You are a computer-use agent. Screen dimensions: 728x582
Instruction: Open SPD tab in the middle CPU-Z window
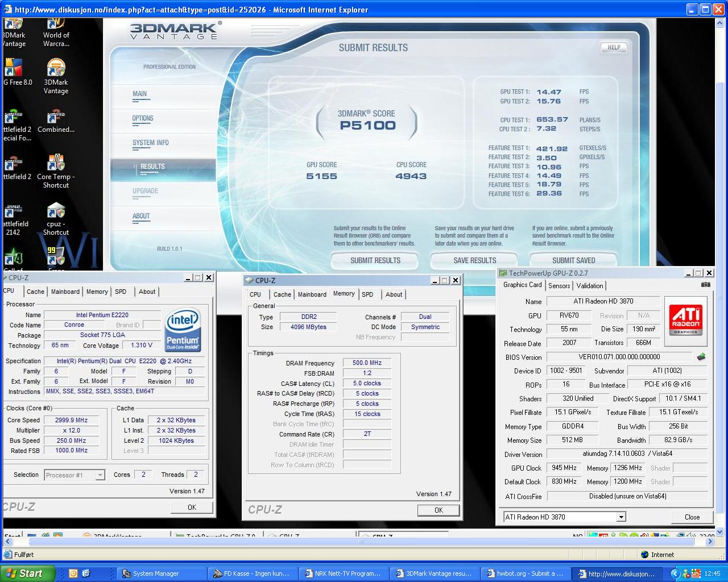point(367,294)
